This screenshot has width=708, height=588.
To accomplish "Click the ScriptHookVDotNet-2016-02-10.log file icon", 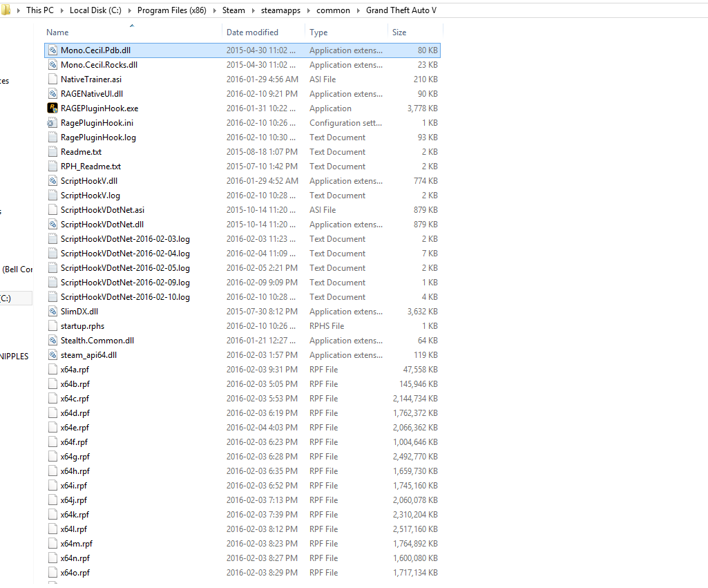I will click(52, 296).
